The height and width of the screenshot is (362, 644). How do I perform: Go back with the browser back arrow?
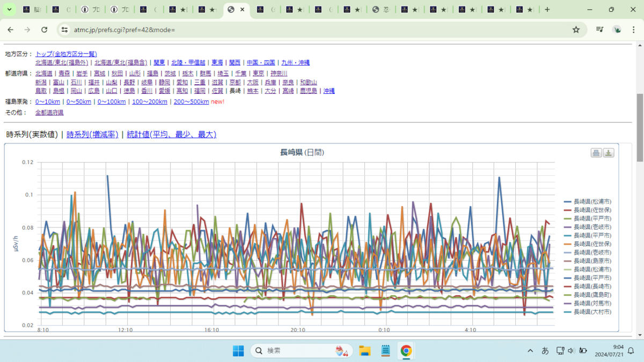(x=10, y=29)
